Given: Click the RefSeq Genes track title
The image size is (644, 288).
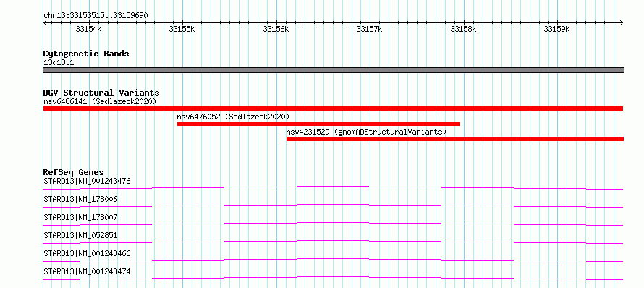Looking at the screenshot, I should point(74,172).
